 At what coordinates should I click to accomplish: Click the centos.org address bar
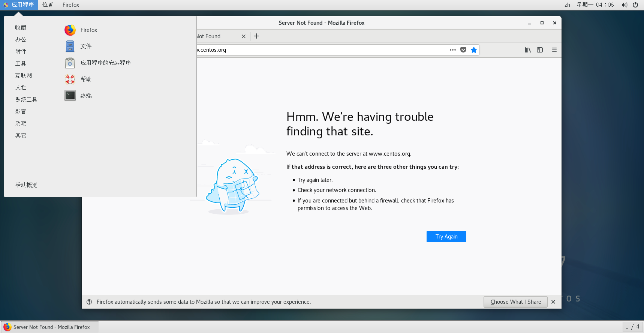click(322, 50)
